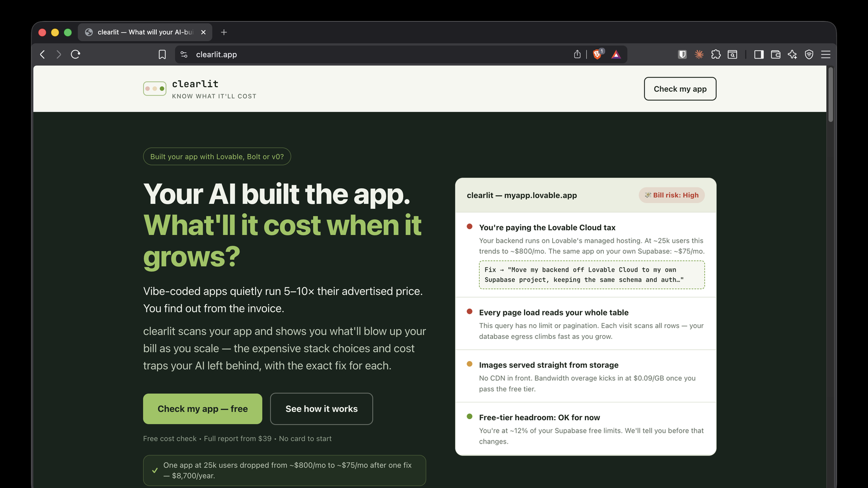Click "clearlit — myapp.lovable.app" card title

tap(522, 195)
